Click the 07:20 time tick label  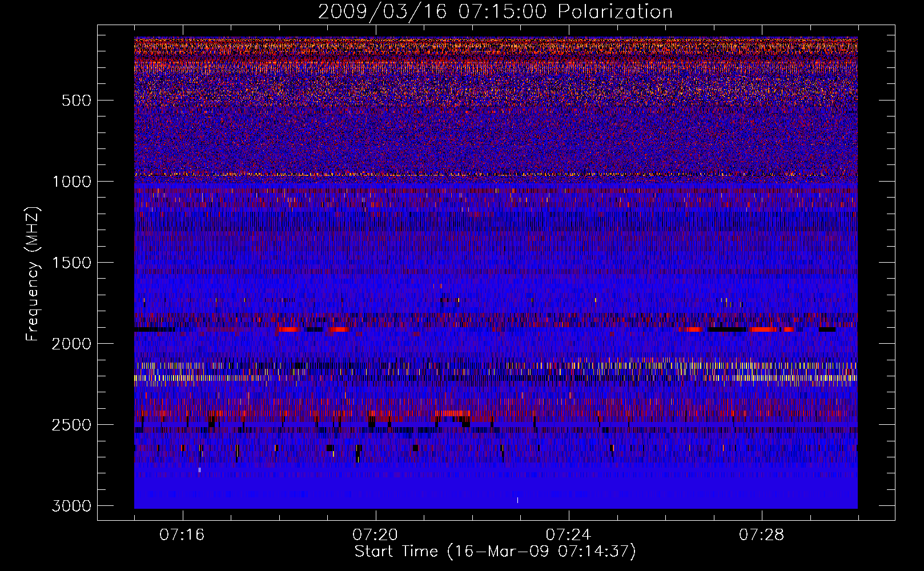tap(375, 535)
